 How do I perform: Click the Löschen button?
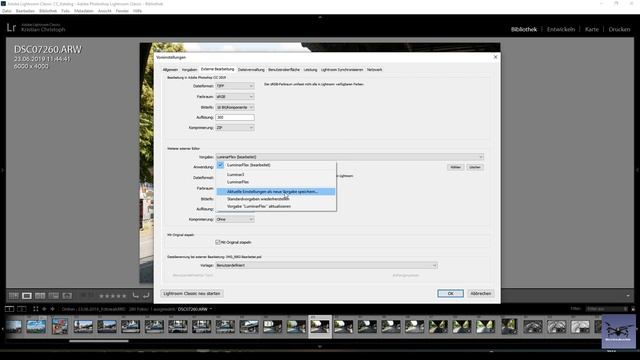click(475, 167)
